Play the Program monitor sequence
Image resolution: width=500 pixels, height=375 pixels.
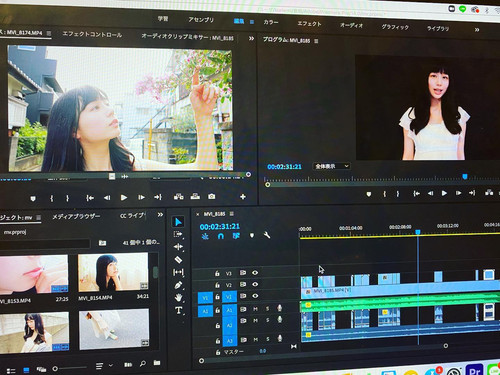pyautogui.click(x=444, y=193)
